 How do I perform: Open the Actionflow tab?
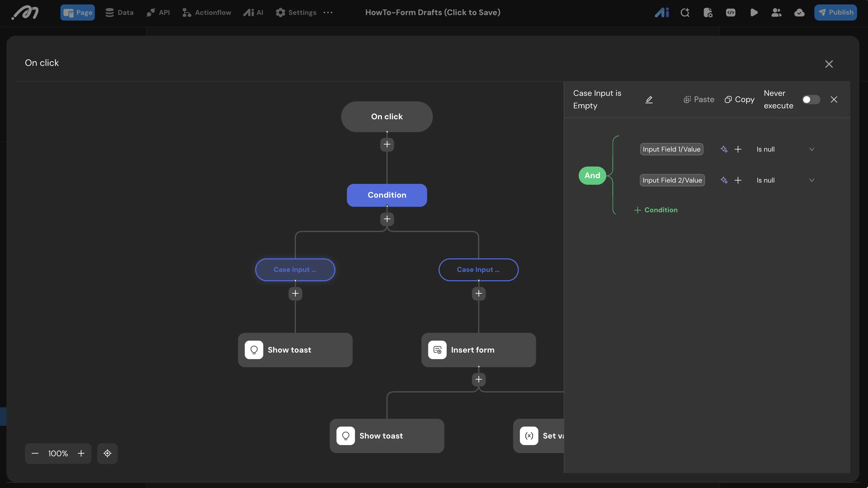pos(207,12)
